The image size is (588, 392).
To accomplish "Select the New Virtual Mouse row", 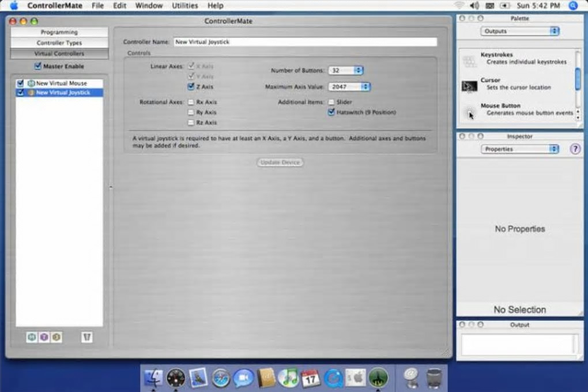I will (x=59, y=83).
